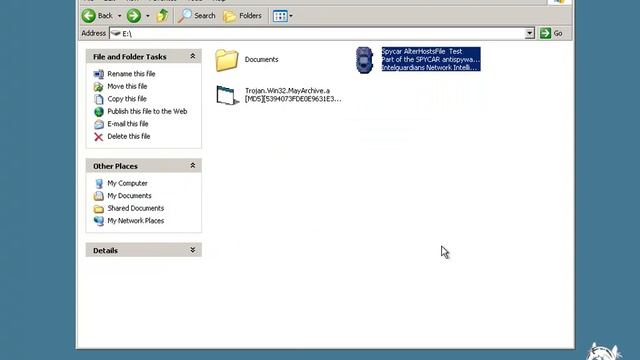This screenshot has height=360, width=640.
Task: Click E-mail this file link
Action: click(127, 124)
